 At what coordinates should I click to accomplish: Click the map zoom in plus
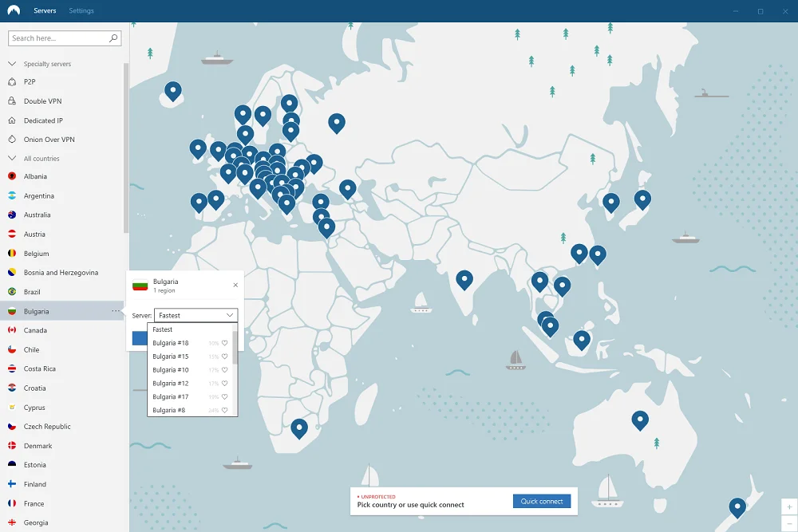point(789,507)
